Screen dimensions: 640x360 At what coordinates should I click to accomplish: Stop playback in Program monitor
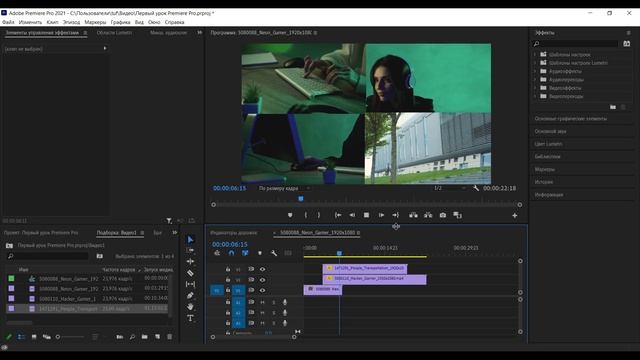click(367, 215)
